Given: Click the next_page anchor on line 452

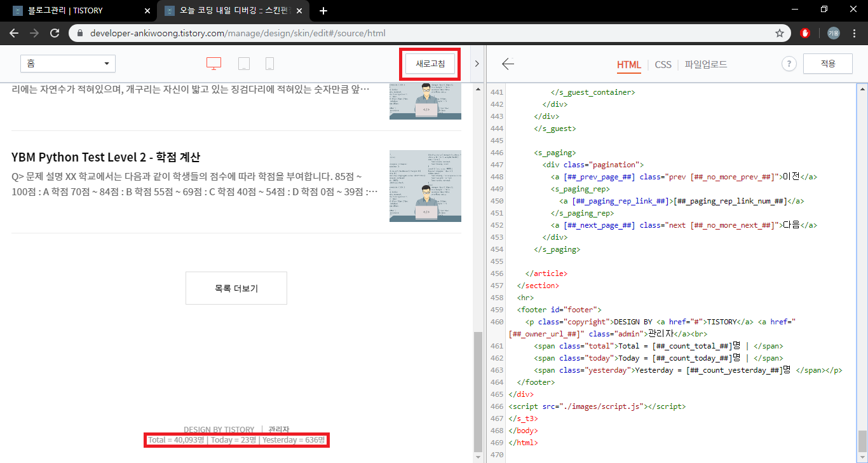Looking at the screenshot, I should tap(684, 225).
